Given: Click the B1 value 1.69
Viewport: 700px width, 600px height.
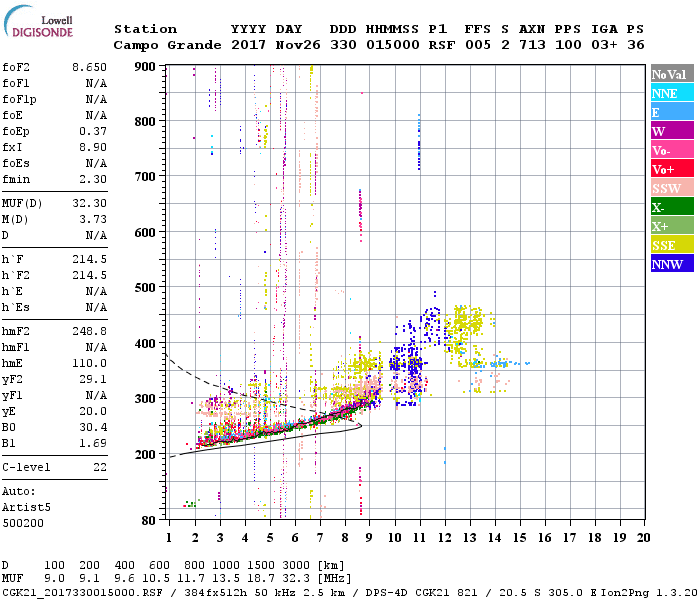Looking at the screenshot, I should [x=93, y=443].
